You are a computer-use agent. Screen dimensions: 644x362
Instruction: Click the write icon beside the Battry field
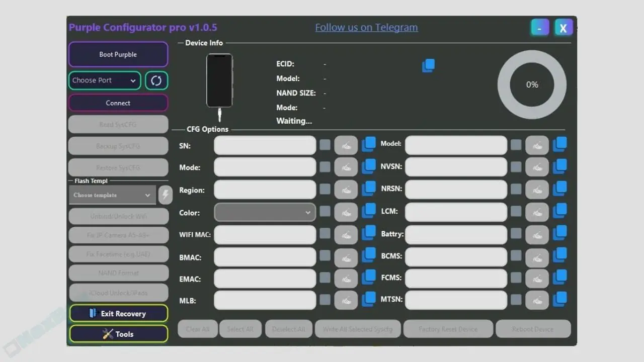point(537,234)
